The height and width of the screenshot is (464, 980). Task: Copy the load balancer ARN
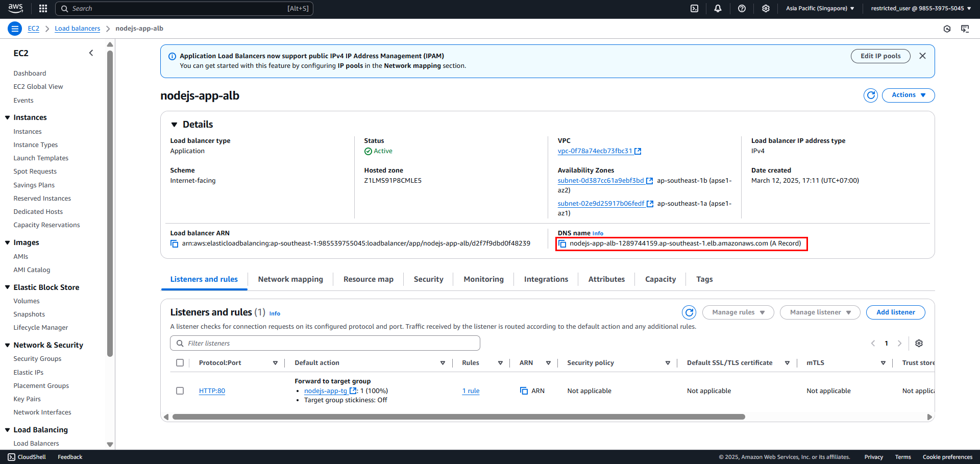175,244
